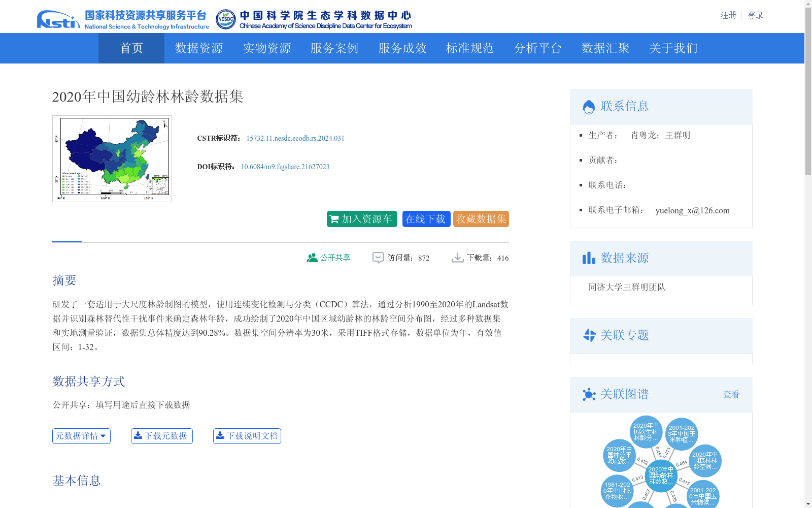Open the 关于我们 menu

click(673, 48)
